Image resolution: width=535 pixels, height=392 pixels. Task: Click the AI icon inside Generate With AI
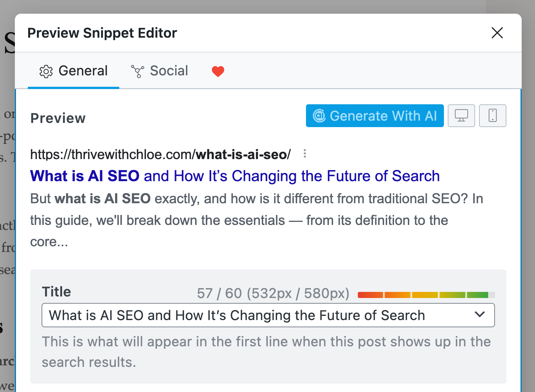point(319,116)
